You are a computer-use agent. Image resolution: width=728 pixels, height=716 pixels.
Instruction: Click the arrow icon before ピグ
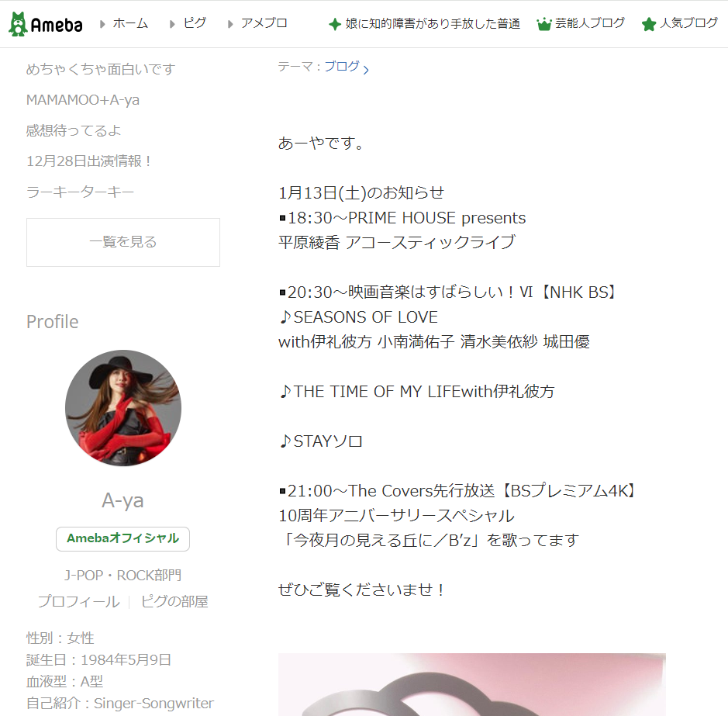click(x=172, y=24)
